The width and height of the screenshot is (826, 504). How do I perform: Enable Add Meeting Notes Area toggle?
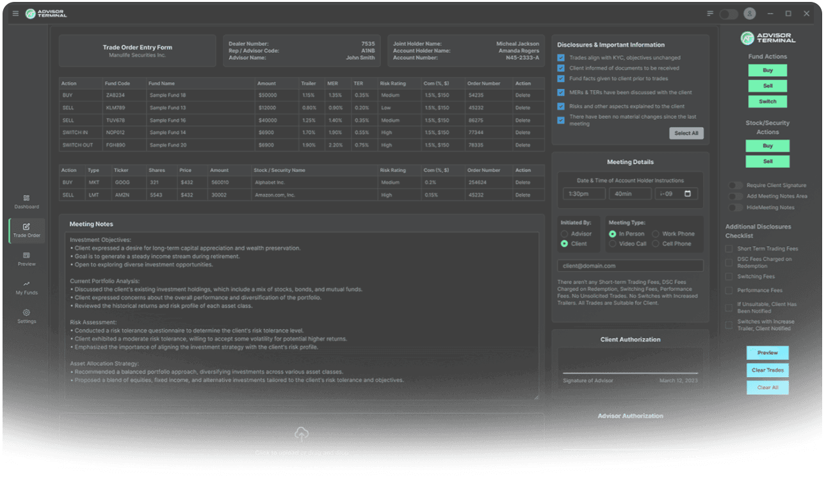(x=736, y=196)
